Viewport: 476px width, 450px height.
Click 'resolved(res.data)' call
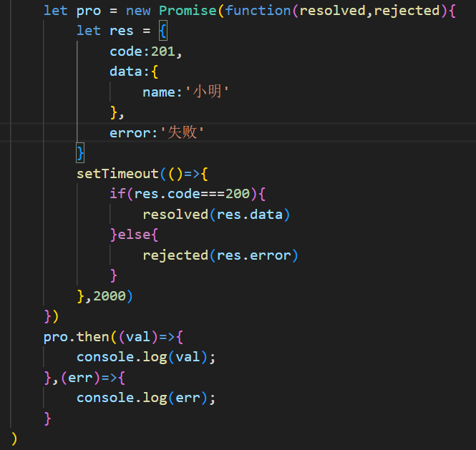click(216, 214)
